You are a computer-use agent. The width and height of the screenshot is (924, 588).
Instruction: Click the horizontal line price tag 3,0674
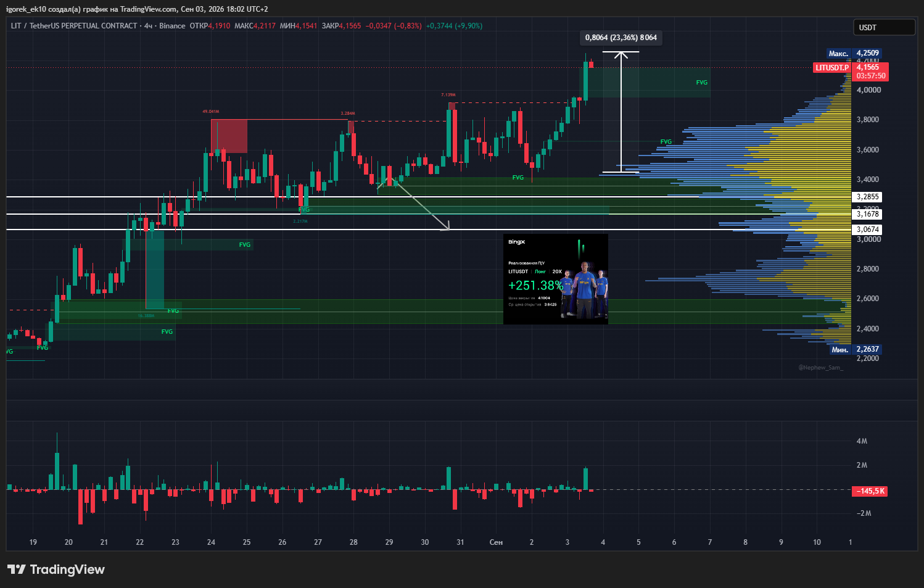pyautogui.click(x=867, y=230)
